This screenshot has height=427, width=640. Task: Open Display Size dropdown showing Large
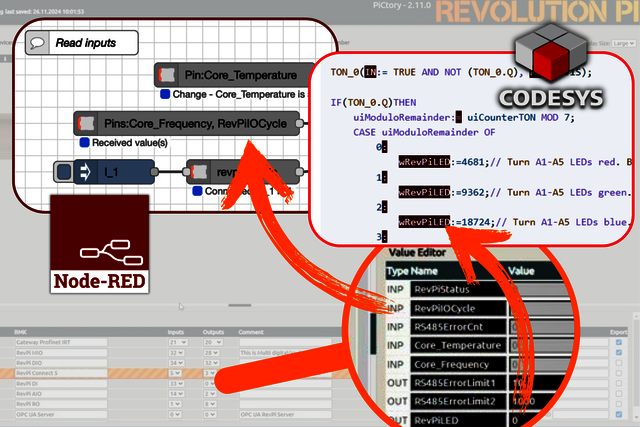click(623, 43)
